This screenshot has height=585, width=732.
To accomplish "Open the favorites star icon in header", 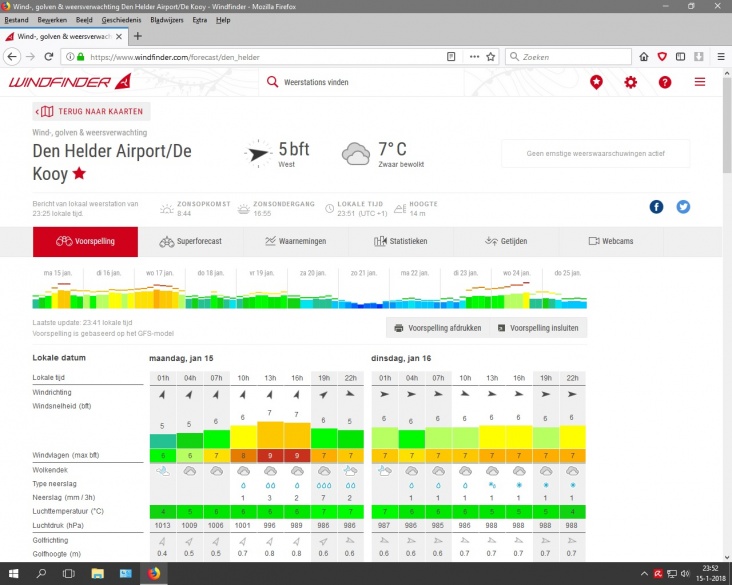I will 597,82.
